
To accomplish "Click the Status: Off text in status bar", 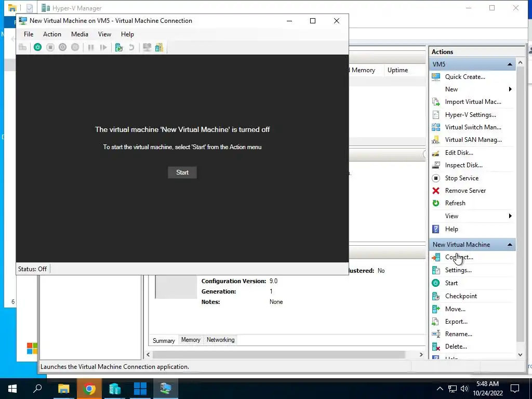I will [33, 269].
